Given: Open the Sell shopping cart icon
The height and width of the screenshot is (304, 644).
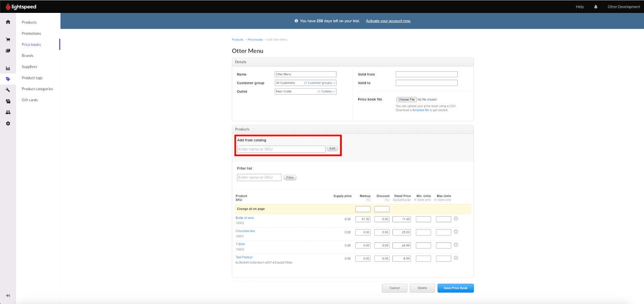Looking at the screenshot, I should tap(8, 39).
